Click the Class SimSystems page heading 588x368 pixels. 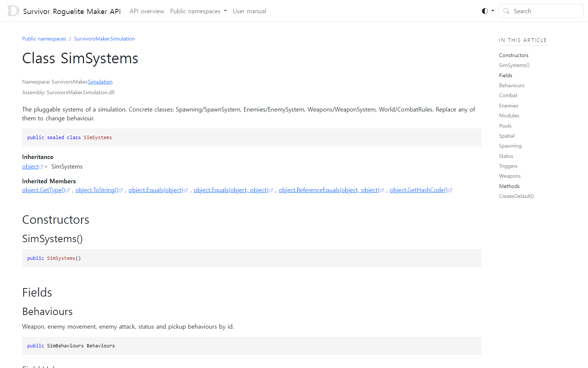tap(80, 58)
